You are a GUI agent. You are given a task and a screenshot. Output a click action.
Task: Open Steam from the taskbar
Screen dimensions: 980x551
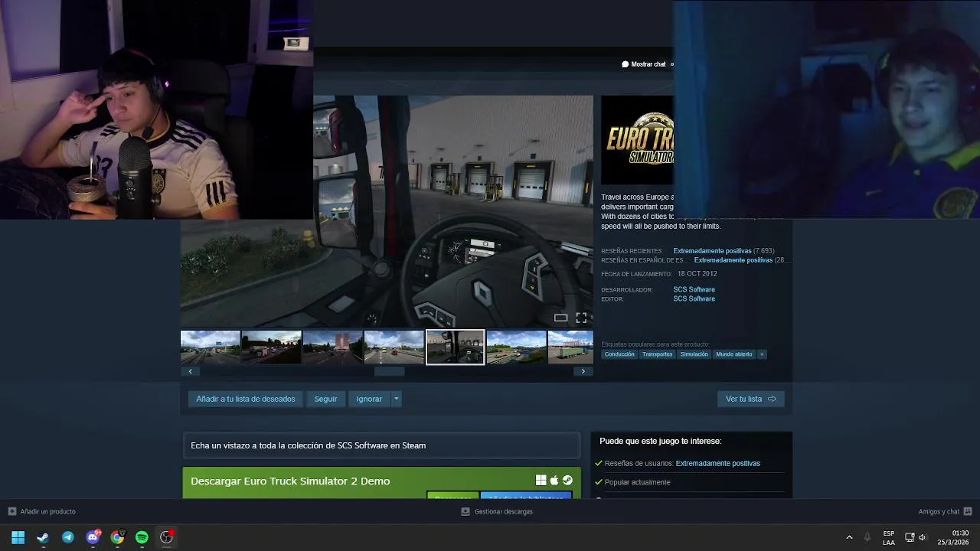pyautogui.click(x=43, y=537)
